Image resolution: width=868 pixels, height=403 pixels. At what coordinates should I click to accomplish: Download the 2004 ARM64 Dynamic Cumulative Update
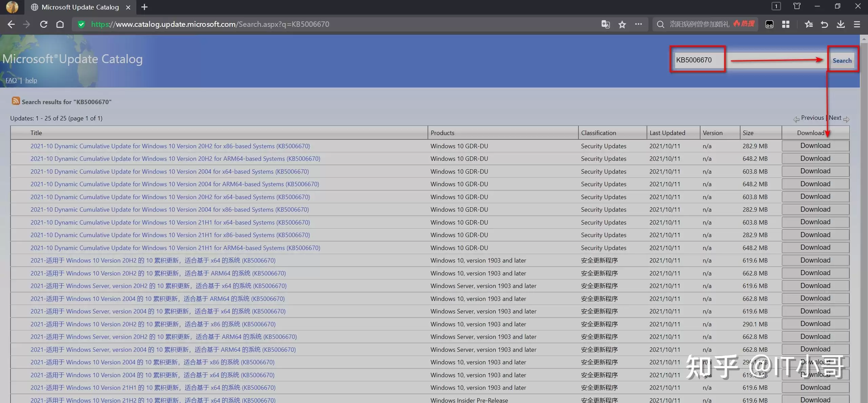point(815,184)
